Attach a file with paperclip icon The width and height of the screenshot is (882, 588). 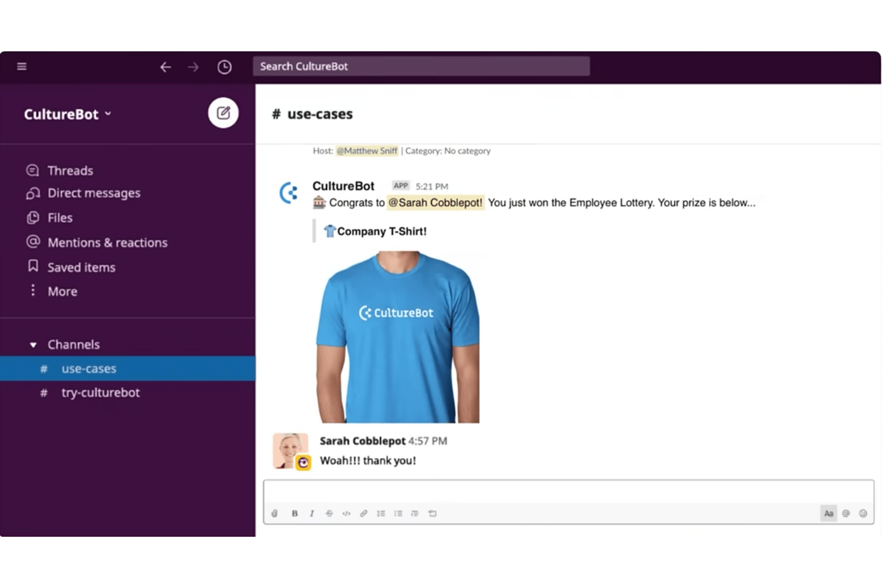click(275, 514)
